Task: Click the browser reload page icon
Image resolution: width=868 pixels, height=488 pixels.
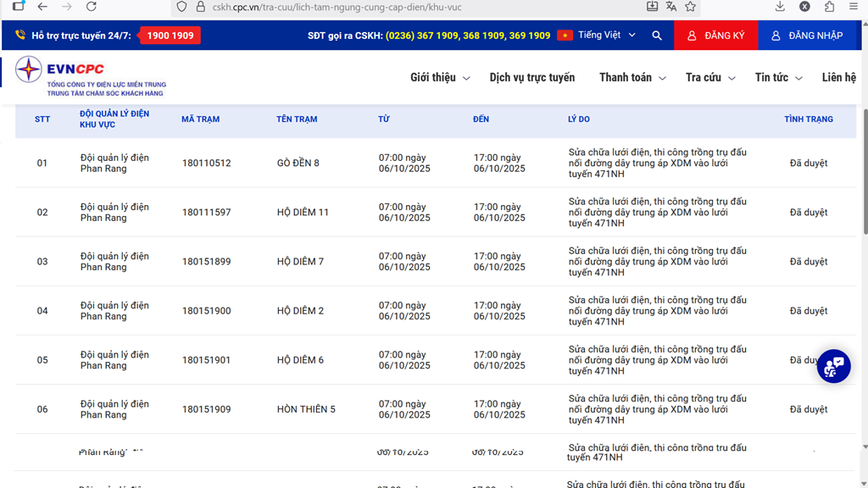Action: pos(92,7)
